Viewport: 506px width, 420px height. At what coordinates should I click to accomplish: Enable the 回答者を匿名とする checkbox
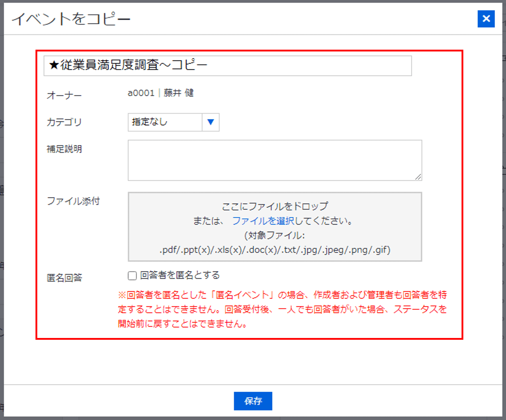click(132, 276)
